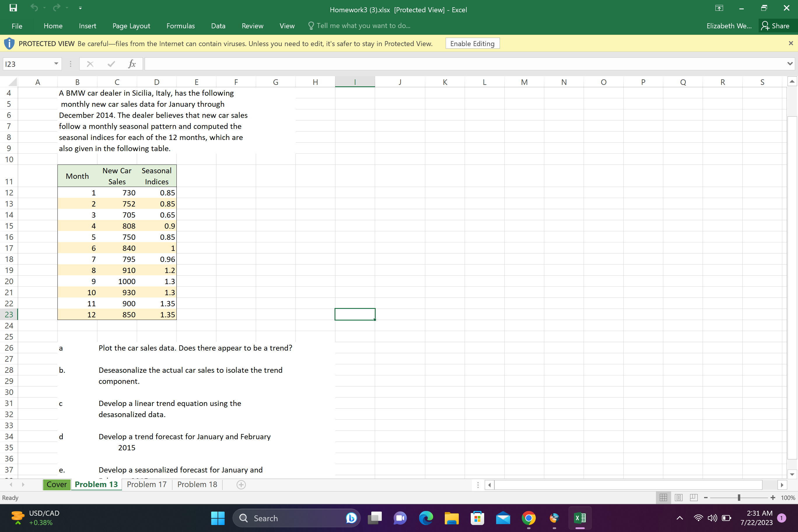798x532 pixels.
Task: Confirm entry with the Enter checkmark icon
Action: [x=111, y=64]
